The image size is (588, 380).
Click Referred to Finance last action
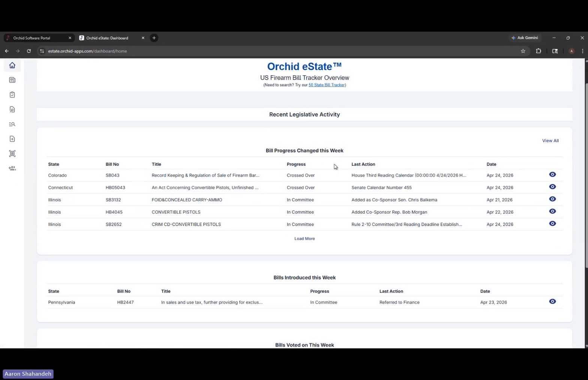pyautogui.click(x=399, y=302)
